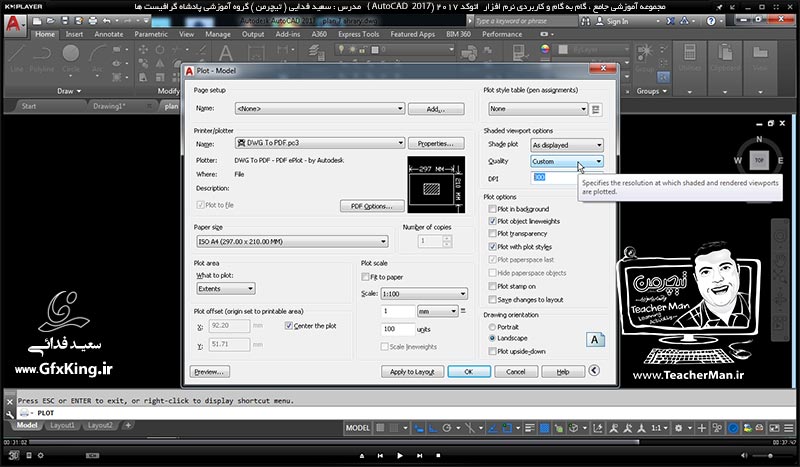This screenshot has height=467, width=800.
Task: Toggle ortho mode in status bar
Action: click(433, 428)
